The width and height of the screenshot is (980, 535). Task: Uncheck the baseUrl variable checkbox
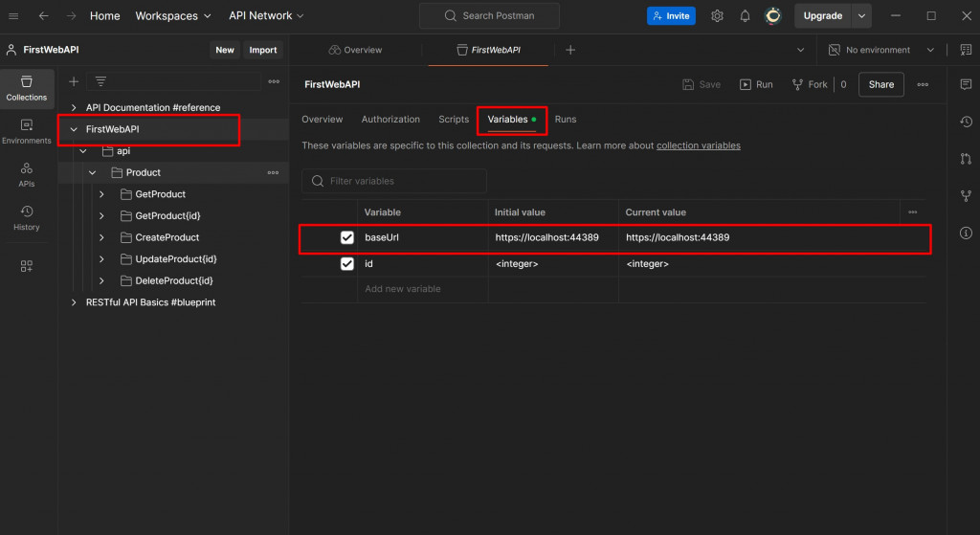click(346, 237)
